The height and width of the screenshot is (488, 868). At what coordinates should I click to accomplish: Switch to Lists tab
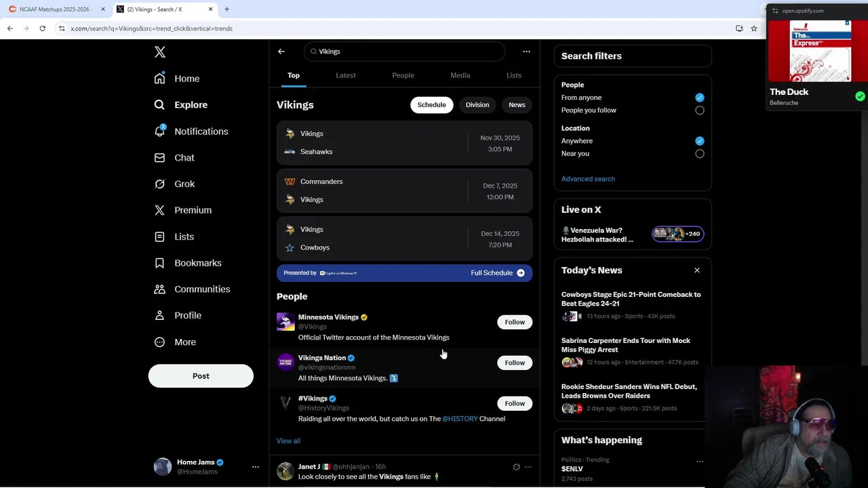[514, 75]
